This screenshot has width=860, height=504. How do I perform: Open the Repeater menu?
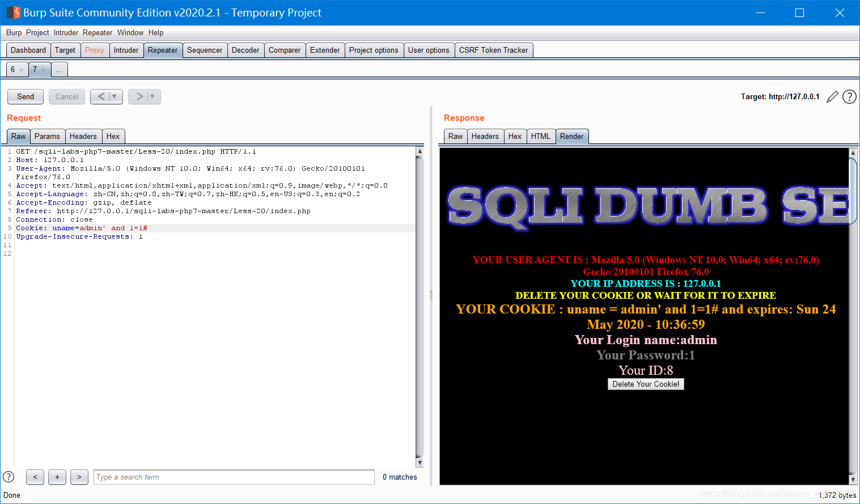coord(98,33)
